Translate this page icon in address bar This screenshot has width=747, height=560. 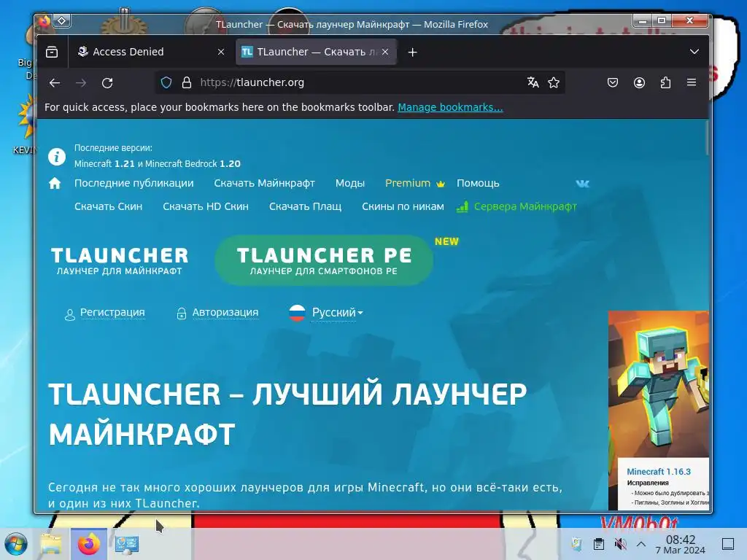(x=533, y=82)
